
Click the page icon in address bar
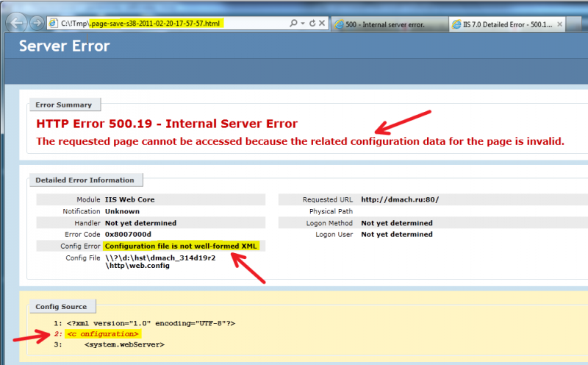coord(54,24)
